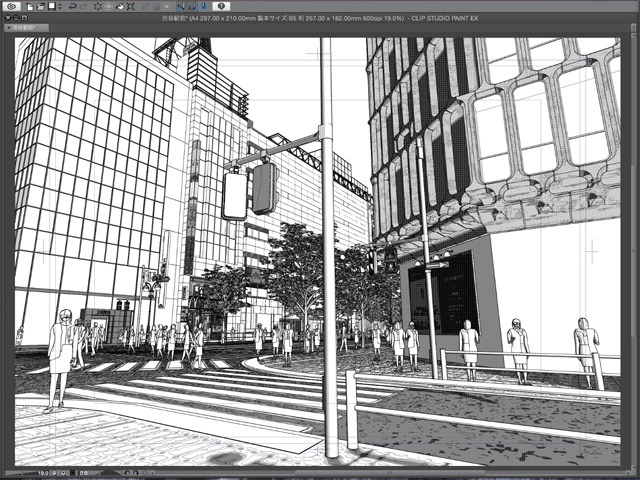
Task: Click the greyed Deselect icon
Action: pyautogui.click(x=144, y=7)
